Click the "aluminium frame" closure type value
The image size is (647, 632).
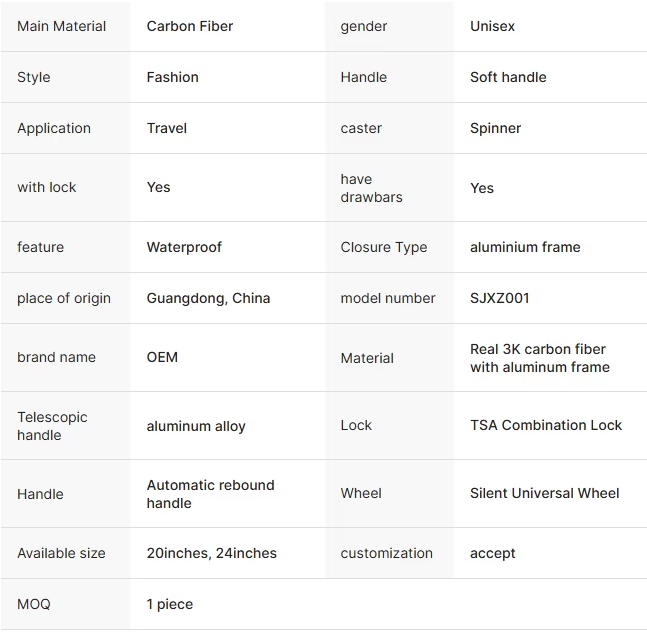(525, 247)
